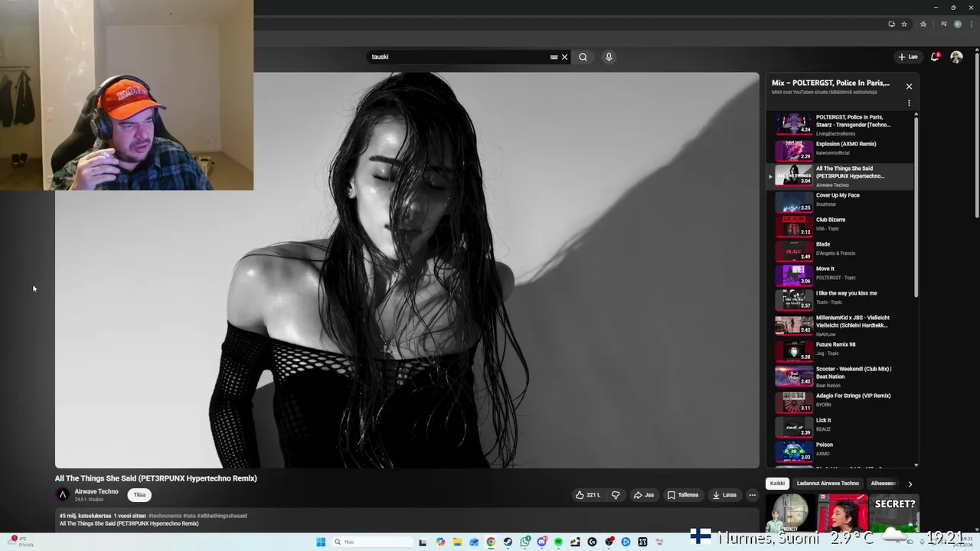Click the taskbar search box Hae
980x551 pixels.
[x=373, y=542]
